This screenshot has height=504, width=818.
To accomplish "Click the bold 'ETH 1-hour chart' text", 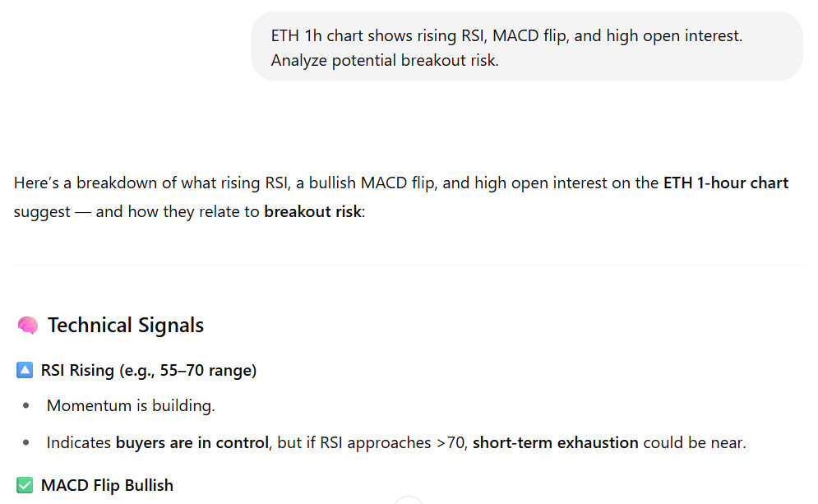I will [x=726, y=183].
